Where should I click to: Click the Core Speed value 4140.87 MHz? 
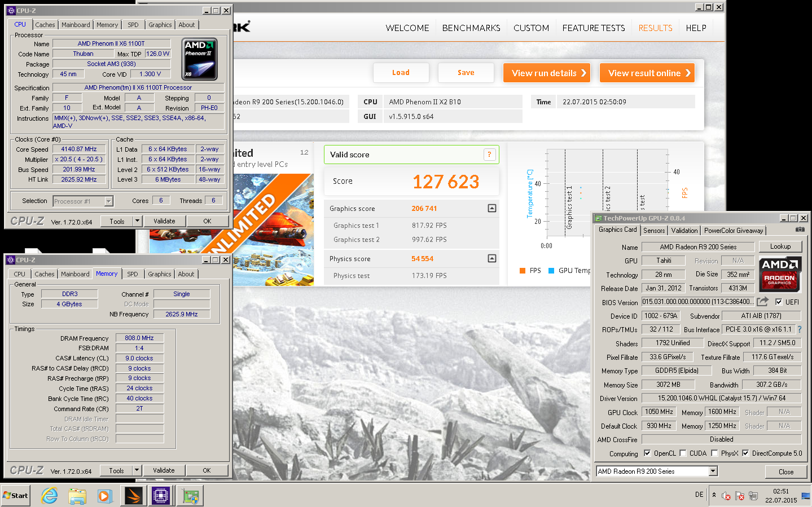[79, 149]
